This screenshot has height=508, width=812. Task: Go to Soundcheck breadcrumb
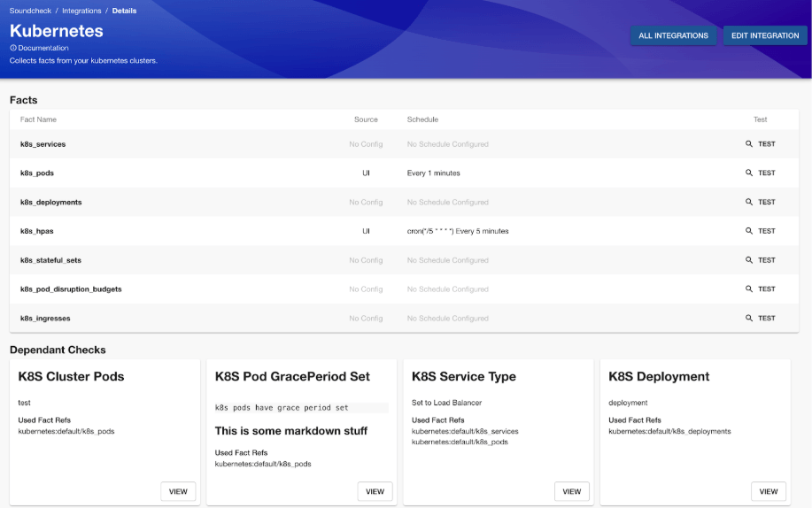(x=30, y=11)
